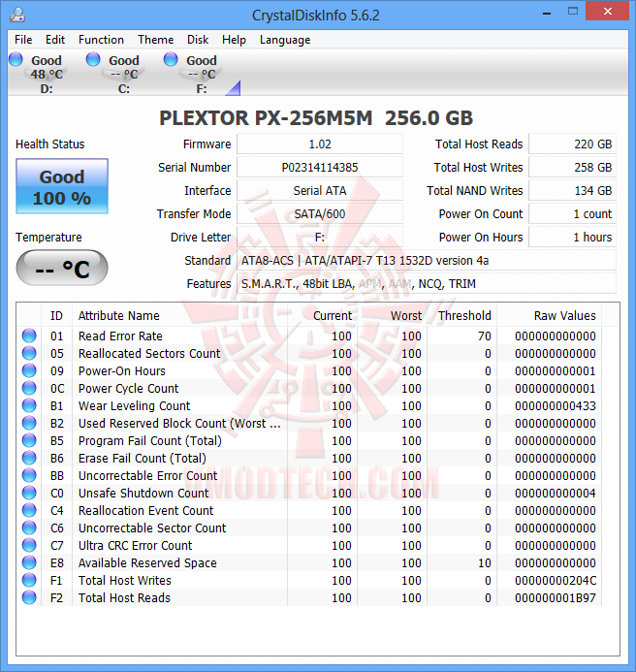Image resolution: width=636 pixels, height=672 pixels.
Task: Click status orb for Read Error Rate
Action: pyautogui.click(x=29, y=336)
